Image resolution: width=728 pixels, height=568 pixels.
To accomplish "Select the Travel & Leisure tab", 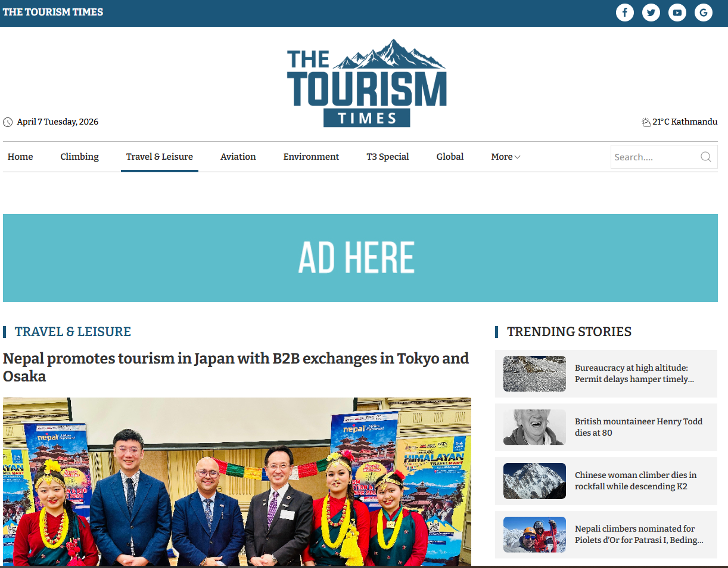I will pyautogui.click(x=159, y=157).
